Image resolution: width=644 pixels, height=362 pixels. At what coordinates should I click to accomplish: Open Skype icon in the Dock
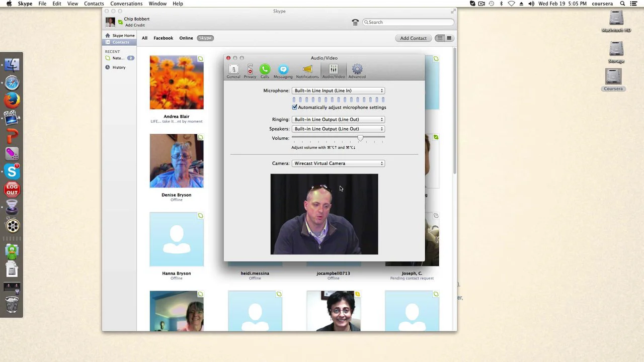pyautogui.click(x=12, y=171)
